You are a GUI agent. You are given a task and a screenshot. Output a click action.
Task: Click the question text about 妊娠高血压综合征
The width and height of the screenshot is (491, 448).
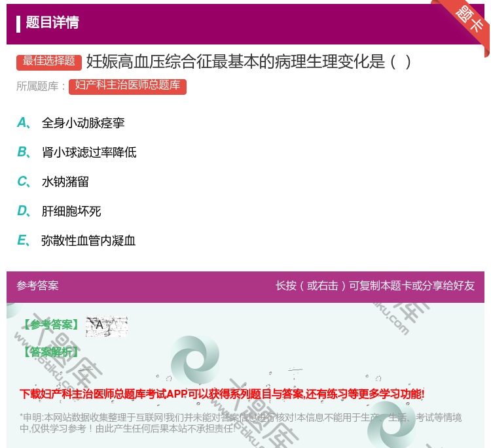tap(249, 62)
